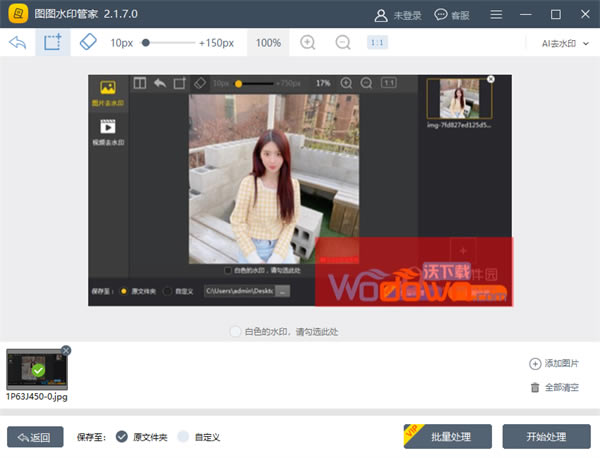Click the zoom in magnifier icon
The image size is (600, 458).
(x=308, y=43)
